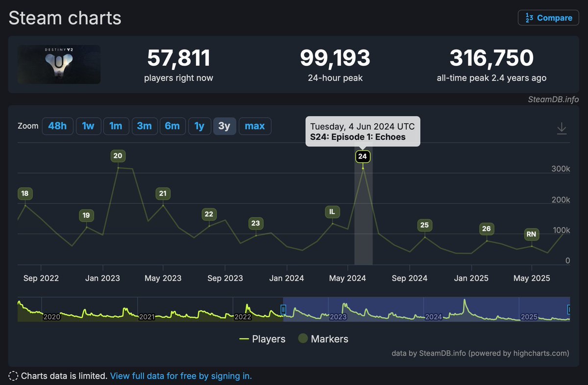Click marker 25 on the chart
The height and width of the screenshot is (385, 588).
[424, 226]
